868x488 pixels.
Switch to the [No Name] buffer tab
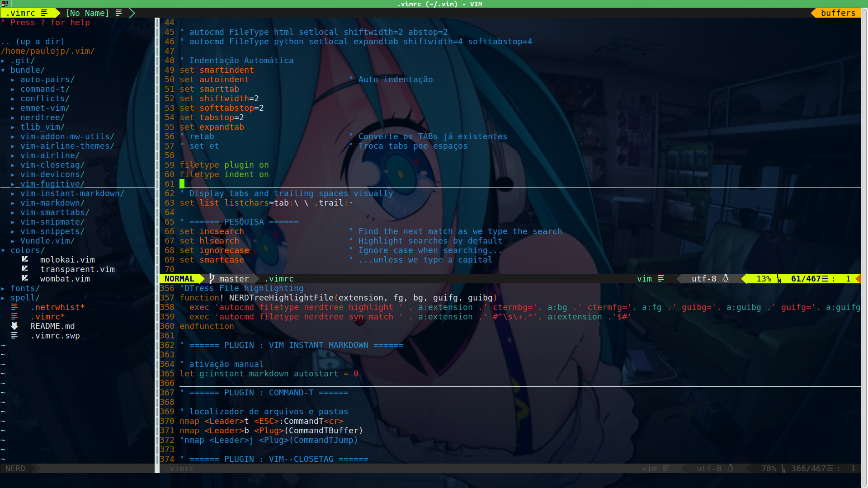pyautogui.click(x=87, y=13)
